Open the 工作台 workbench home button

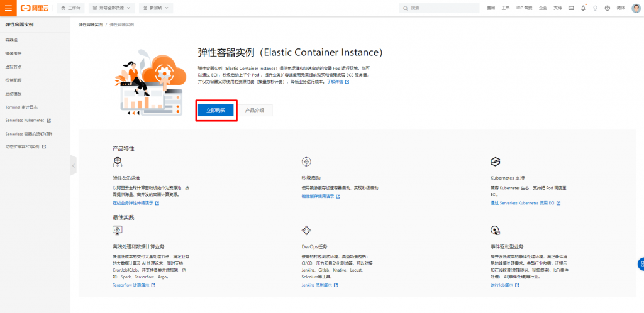point(70,8)
